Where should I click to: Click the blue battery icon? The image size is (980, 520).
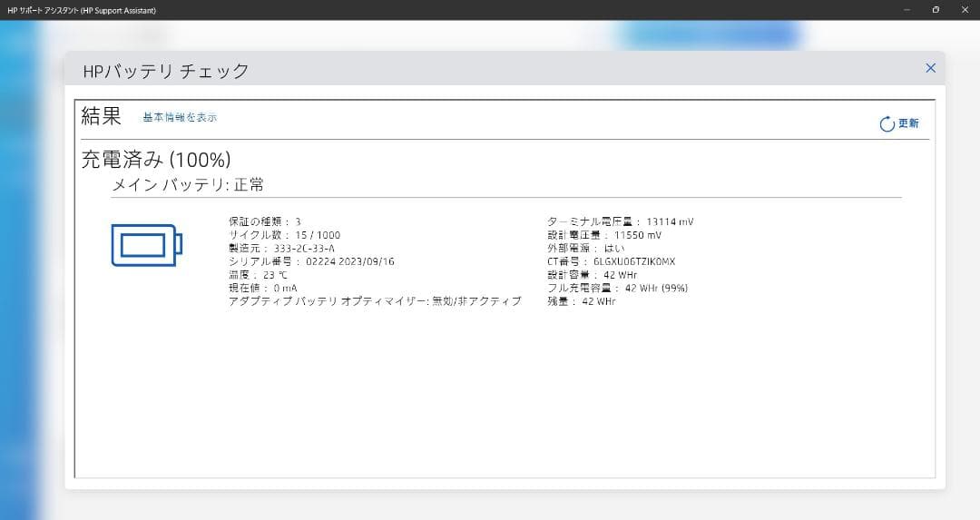147,245
